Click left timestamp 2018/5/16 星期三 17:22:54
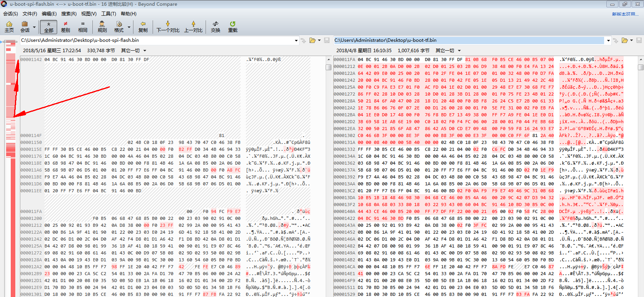This screenshot has height=297, width=644. click(x=52, y=51)
